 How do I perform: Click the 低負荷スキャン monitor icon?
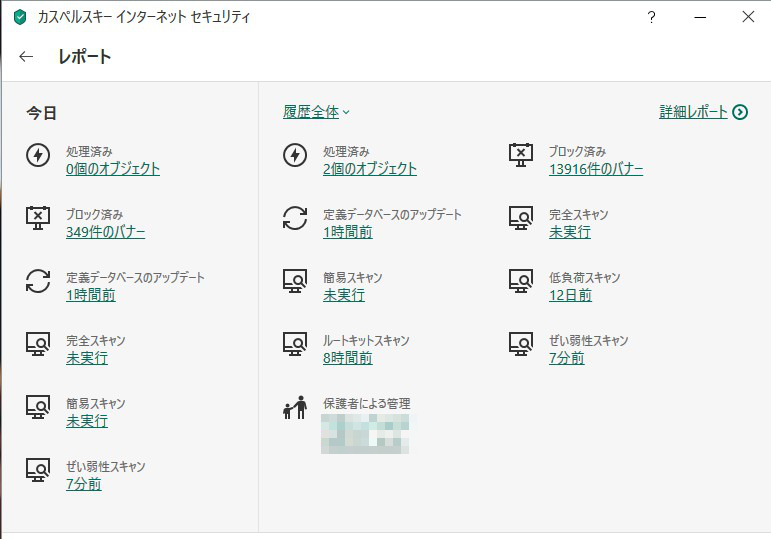point(521,281)
